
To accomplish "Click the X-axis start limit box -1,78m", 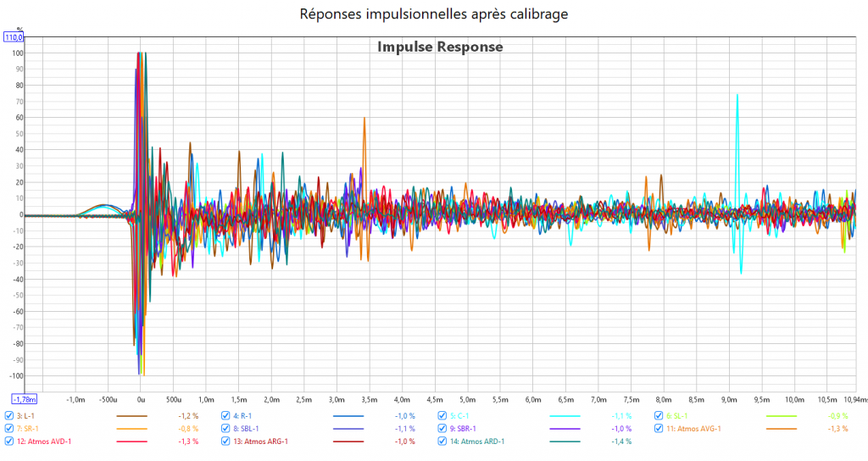I will tap(23, 398).
